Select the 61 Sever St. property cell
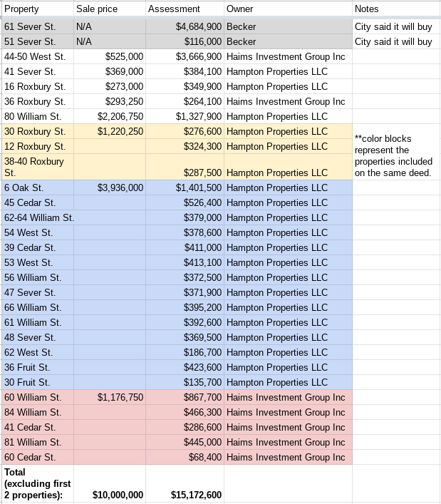This screenshot has width=441, height=504. pyautogui.click(x=29, y=27)
